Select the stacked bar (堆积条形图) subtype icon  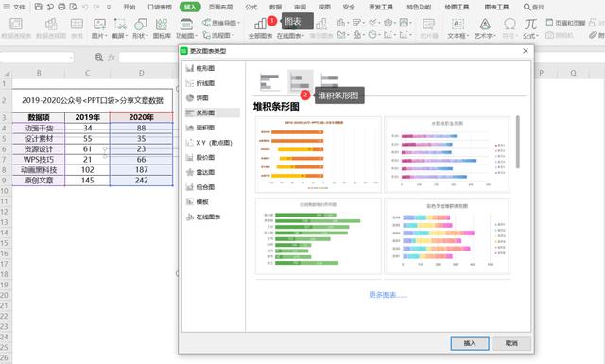coord(301,81)
